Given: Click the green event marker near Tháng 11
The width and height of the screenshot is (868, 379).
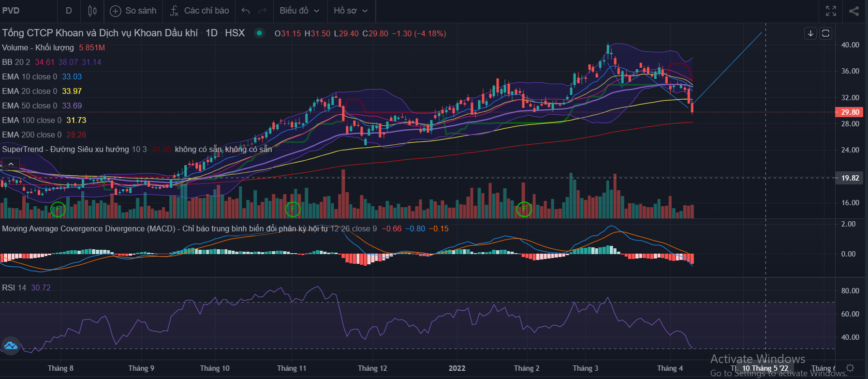Looking at the screenshot, I should pyautogui.click(x=293, y=210).
